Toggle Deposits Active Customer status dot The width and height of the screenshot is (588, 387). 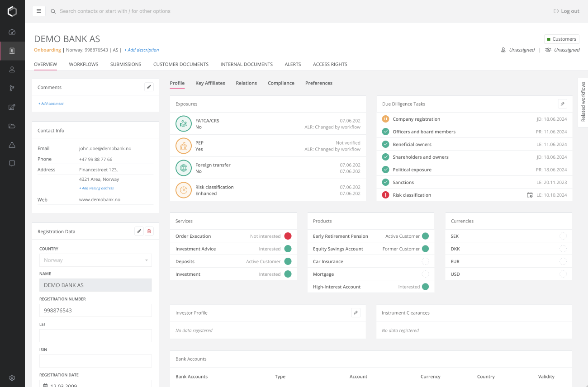(x=288, y=261)
